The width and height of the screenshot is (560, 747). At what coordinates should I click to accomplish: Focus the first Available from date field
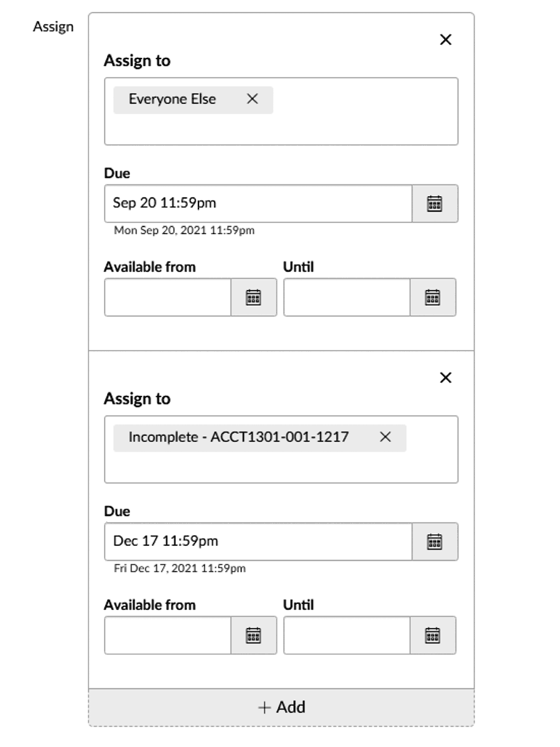[168, 298]
